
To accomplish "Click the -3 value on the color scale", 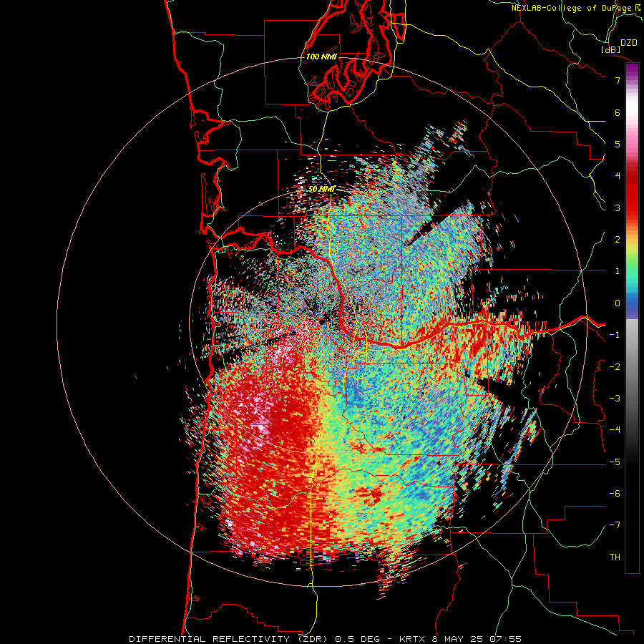I will (615, 399).
